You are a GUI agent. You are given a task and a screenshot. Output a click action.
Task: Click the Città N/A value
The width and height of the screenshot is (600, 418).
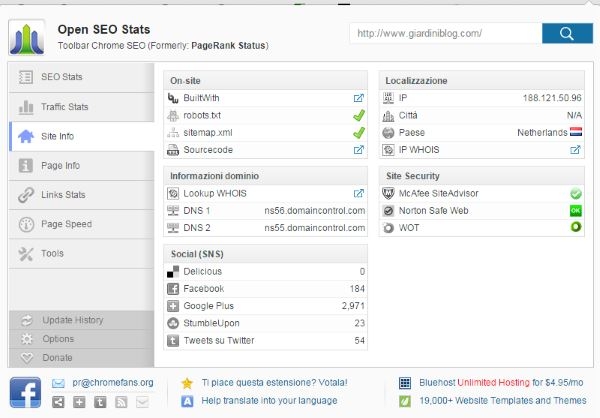[x=574, y=115]
